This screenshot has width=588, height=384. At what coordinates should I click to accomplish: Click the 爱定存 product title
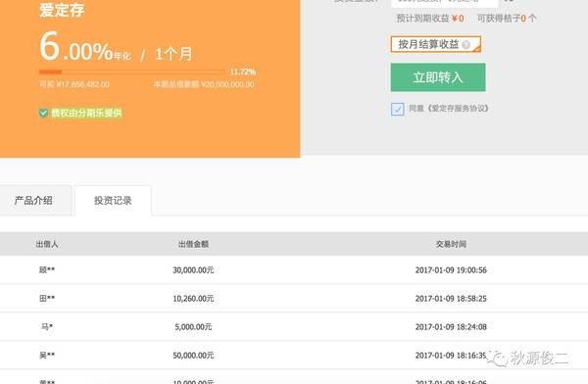point(63,10)
